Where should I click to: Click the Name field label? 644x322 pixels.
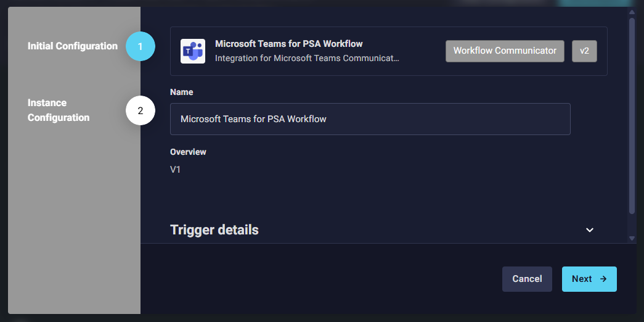tap(182, 92)
